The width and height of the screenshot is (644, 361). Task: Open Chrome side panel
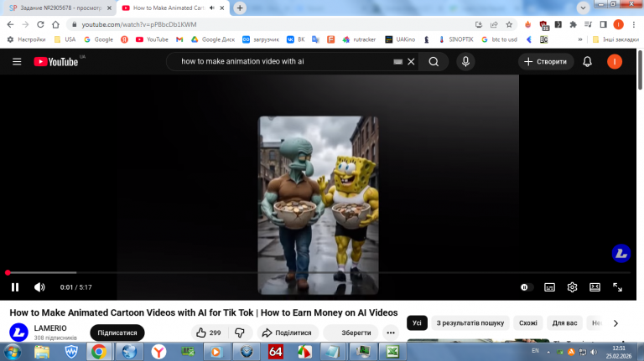pyautogui.click(x=604, y=24)
